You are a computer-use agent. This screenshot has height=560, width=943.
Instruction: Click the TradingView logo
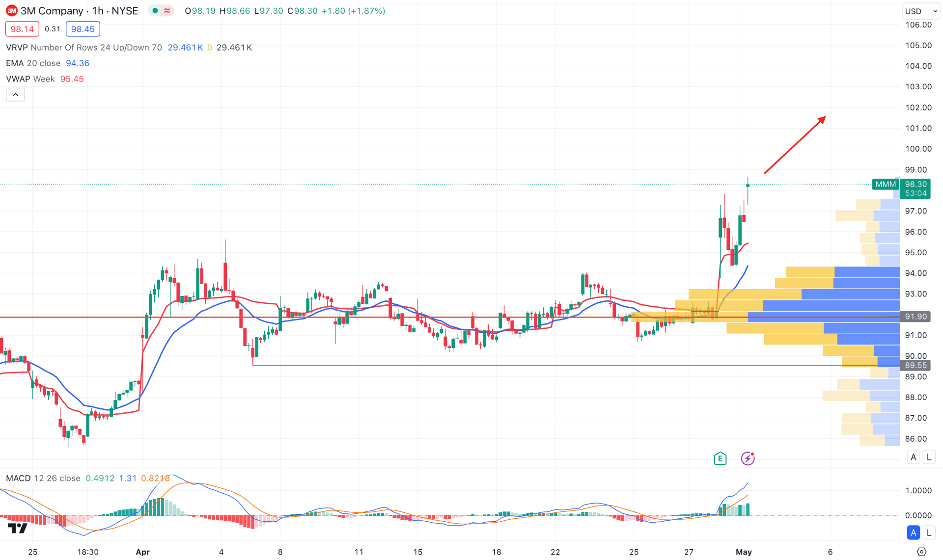tap(18, 529)
